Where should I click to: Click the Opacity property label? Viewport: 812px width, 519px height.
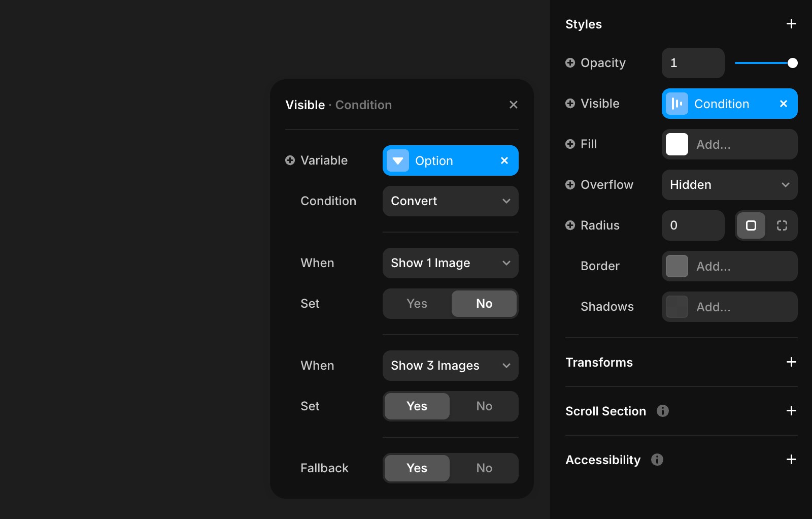[x=603, y=63]
